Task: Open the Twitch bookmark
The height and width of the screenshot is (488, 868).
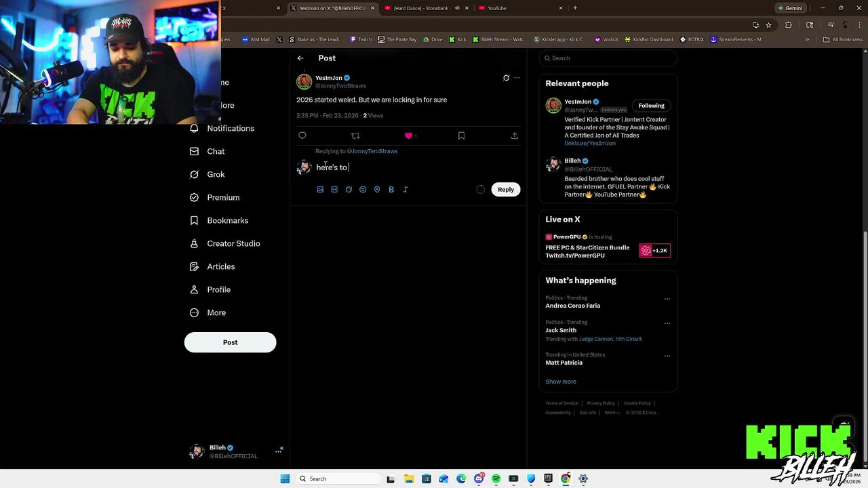Action: pyautogui.click(x=361, y=39)
